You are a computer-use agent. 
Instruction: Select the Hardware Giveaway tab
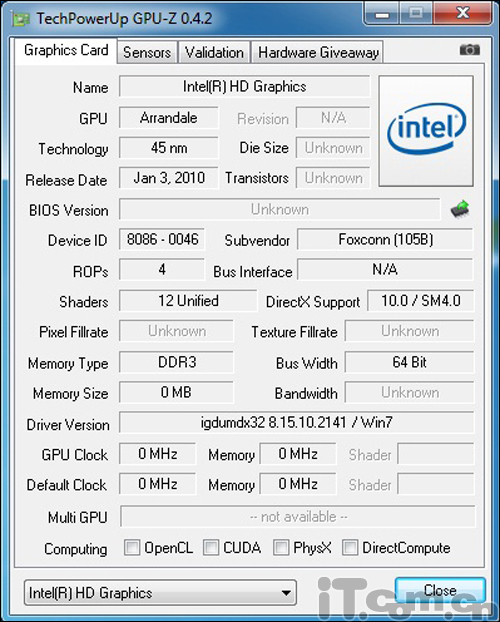[x=318, y=52]
